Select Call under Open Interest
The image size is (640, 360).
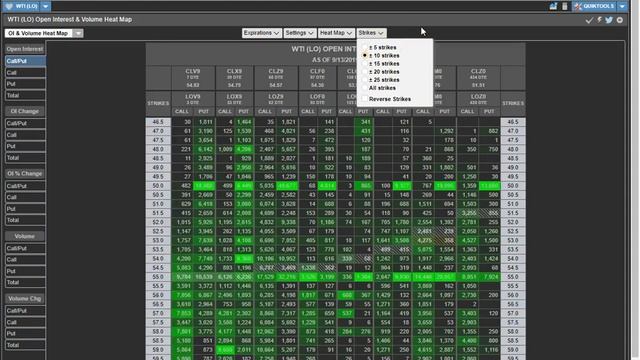click(25, 73)
